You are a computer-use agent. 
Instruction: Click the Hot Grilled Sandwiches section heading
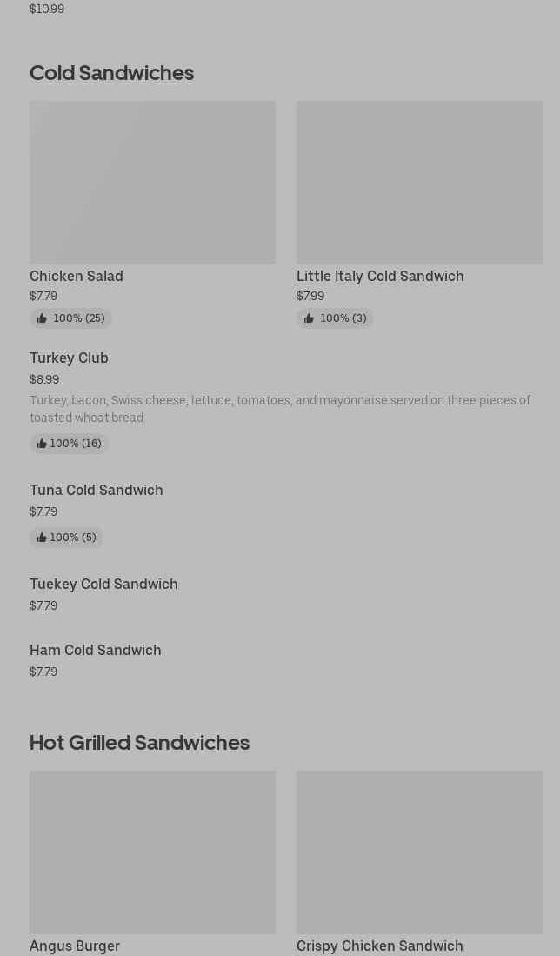tap(139, 742)
